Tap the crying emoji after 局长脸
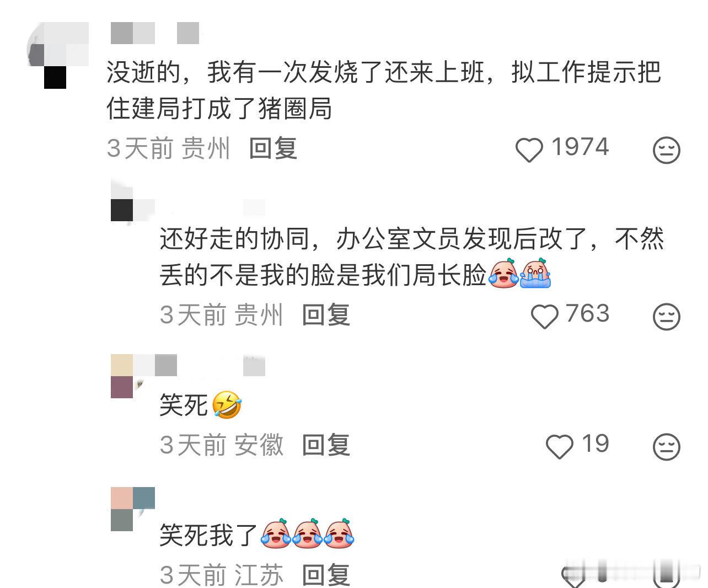The width and height of the screenshot is (708, 588). point(535,274)
